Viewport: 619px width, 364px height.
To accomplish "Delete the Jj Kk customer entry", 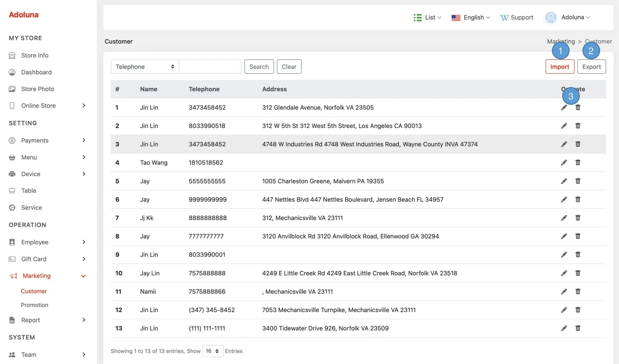I will [578, 218].
